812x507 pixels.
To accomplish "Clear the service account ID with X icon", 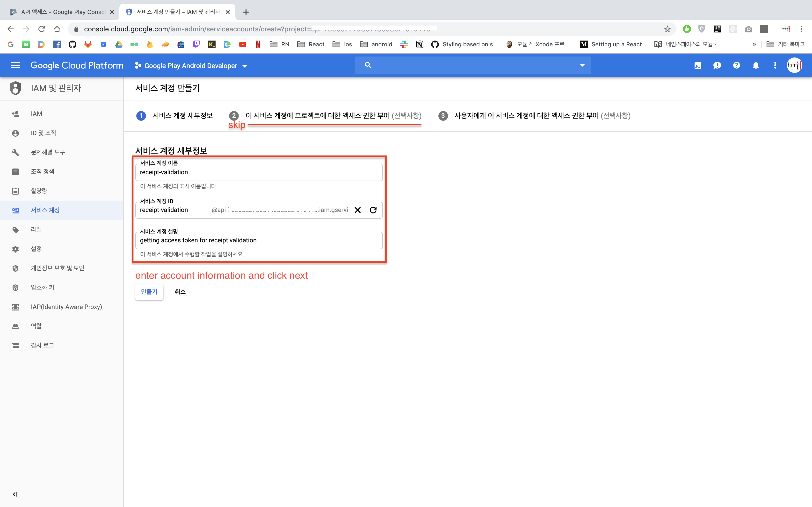I will click(x=358, y=210).
